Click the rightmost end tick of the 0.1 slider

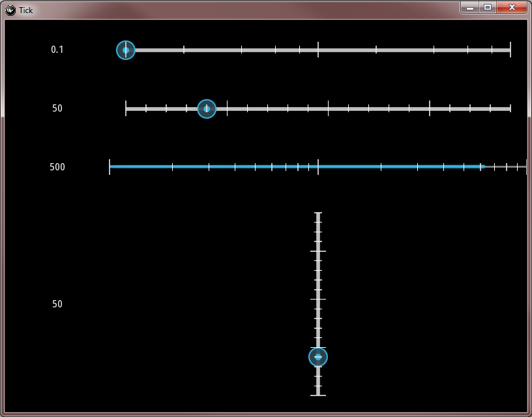tap(510, 50)
